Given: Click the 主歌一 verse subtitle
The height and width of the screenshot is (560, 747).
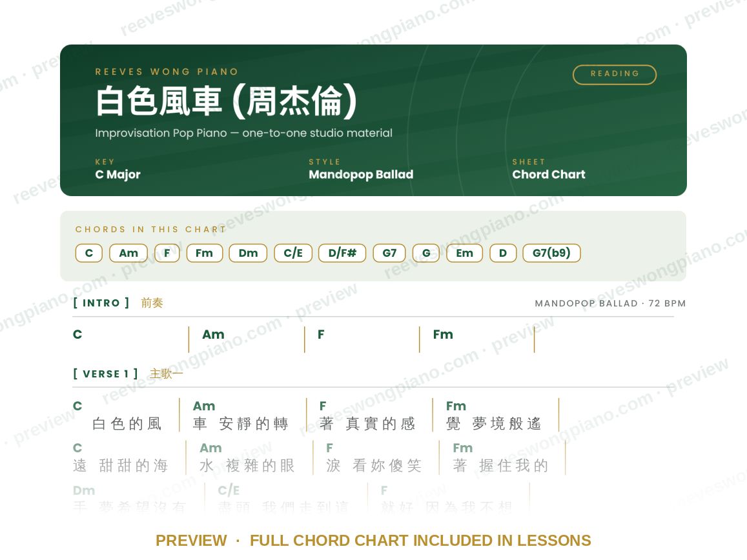Looking at the screenshot, I should click(x=167, y=374).
